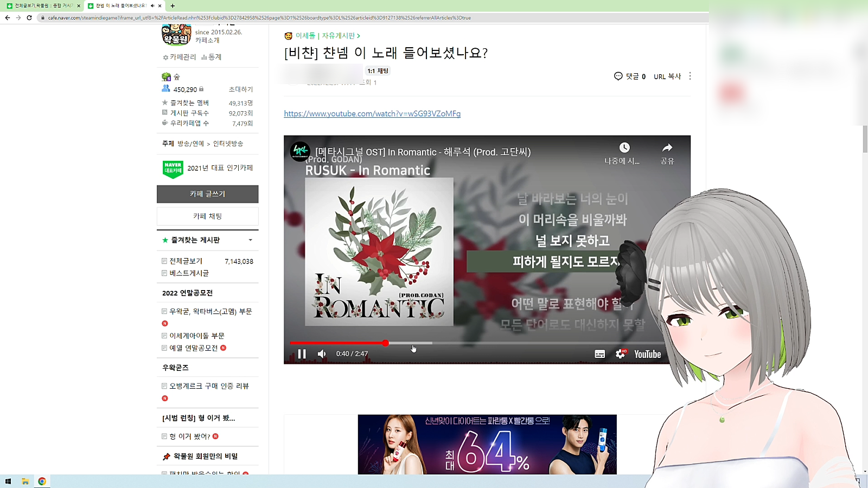868x488 pixels.
Task: Open the 통계 statistics chart link
Action: click(212, 57)
